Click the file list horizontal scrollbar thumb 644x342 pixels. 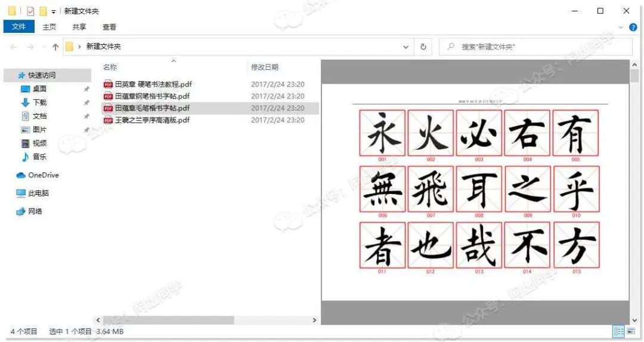click(168, 320)
